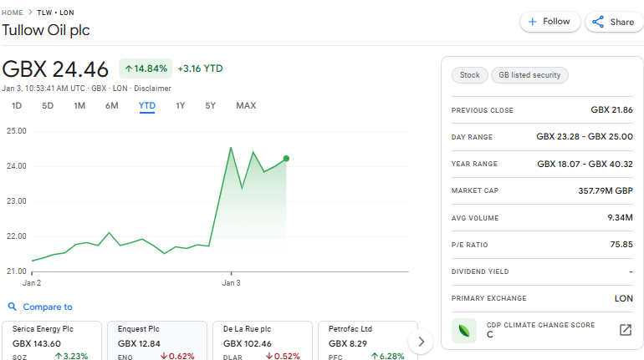Click the +3.16 YTD value
Image resolution: width=644 pixels, height=360 pixels.
click(x=200, y=68)
